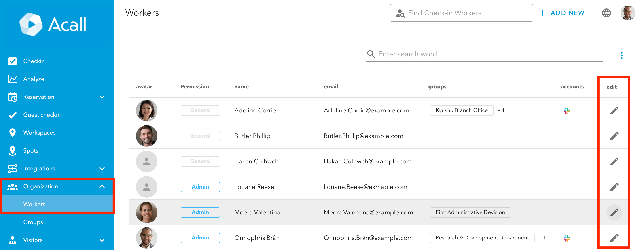
Task: Click the Analyze chart icon
Action: click(13, 79)
